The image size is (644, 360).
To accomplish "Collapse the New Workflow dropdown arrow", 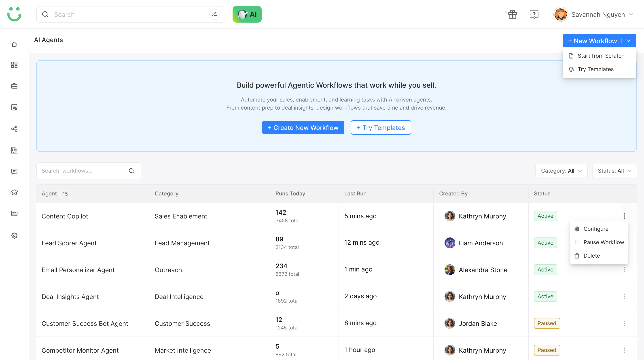I will 628,41.
